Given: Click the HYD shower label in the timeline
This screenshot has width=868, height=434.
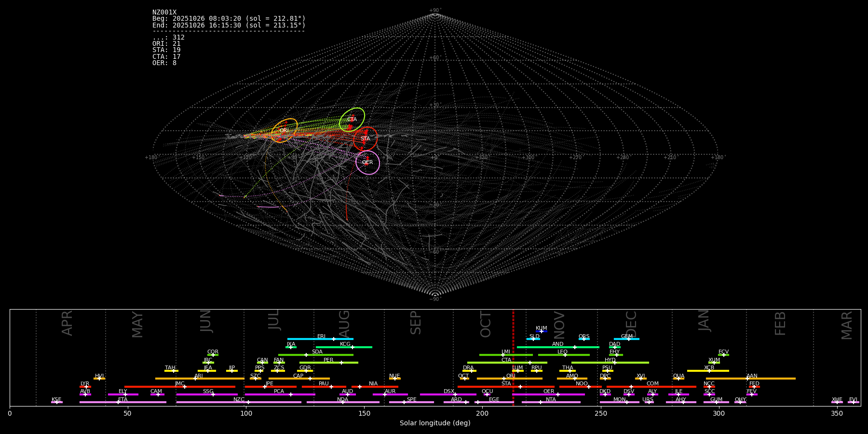Looking at the screenshot, I should [x=610, y=360].
